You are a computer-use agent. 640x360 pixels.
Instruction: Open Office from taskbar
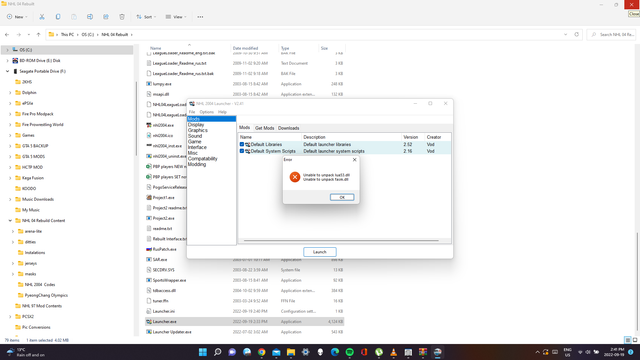(364, 352)
